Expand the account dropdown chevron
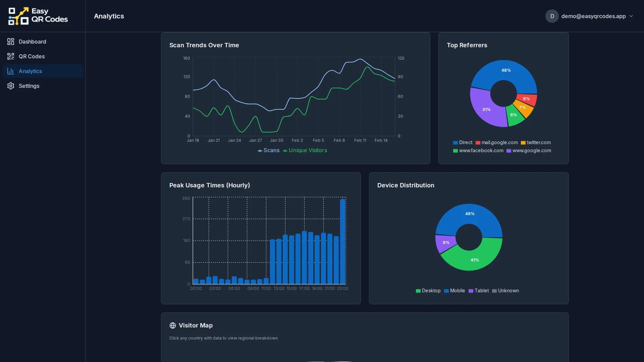This screenshot has width=644, height=362. (x=631, y=16)
